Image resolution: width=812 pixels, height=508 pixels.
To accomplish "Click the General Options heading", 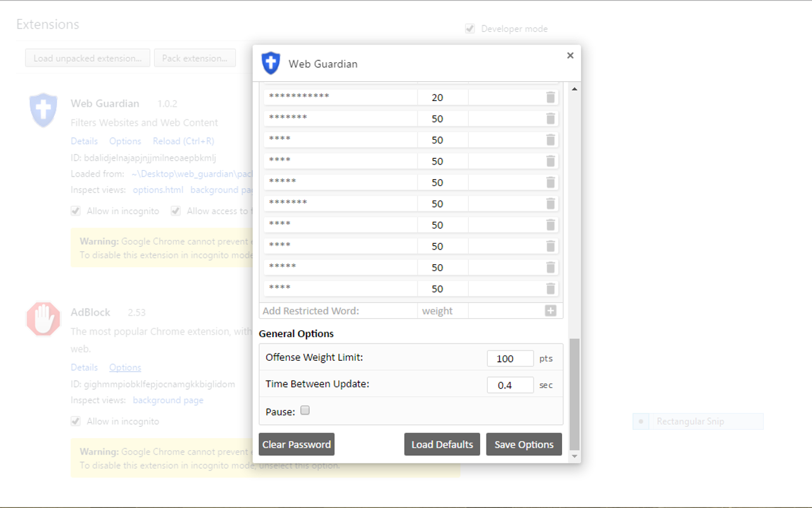I will pos(296,333).
